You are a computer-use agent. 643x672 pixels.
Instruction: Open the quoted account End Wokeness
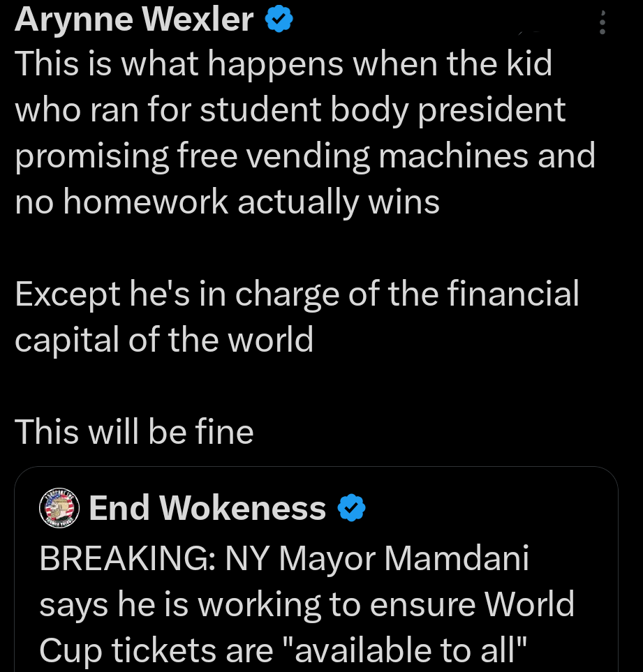click(207, 508)
